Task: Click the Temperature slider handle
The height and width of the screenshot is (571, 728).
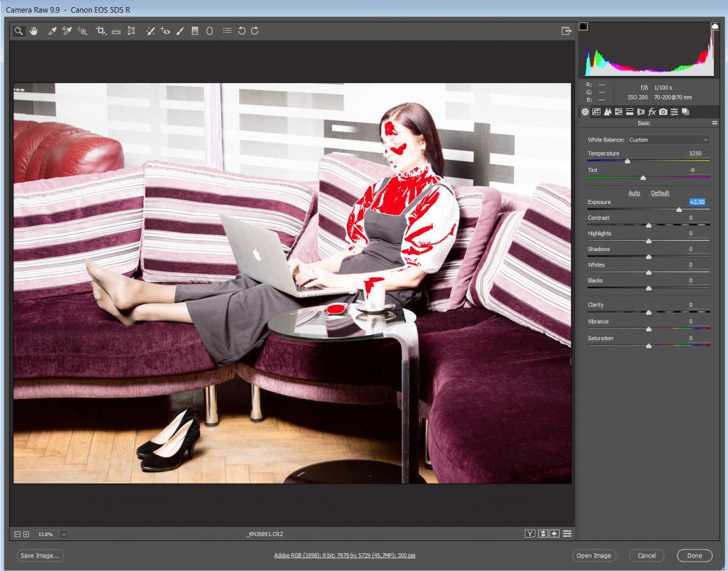Action: click(x=627, y=161)
